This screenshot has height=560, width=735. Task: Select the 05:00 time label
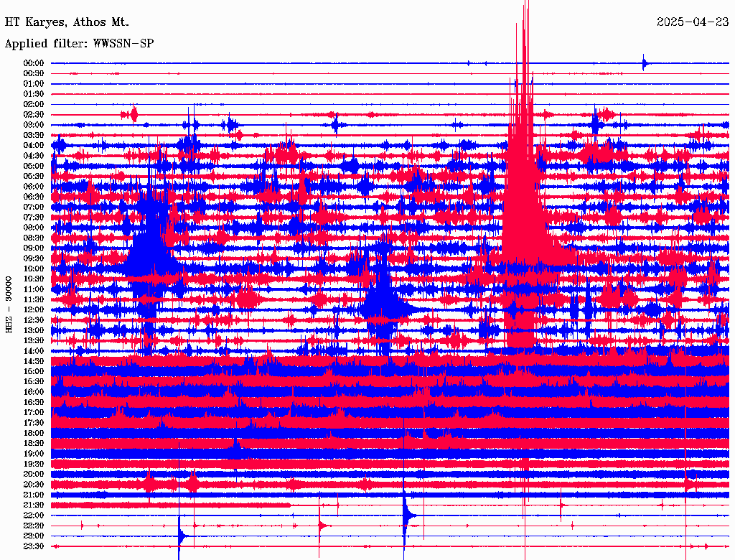tap(34, 166)
